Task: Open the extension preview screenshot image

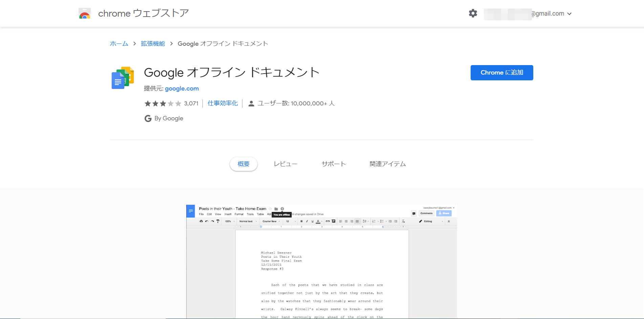Action: 322,262
